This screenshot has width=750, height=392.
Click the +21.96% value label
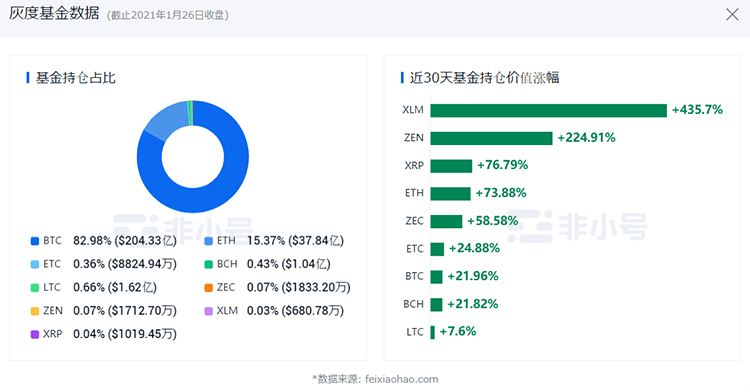[473, 276]
